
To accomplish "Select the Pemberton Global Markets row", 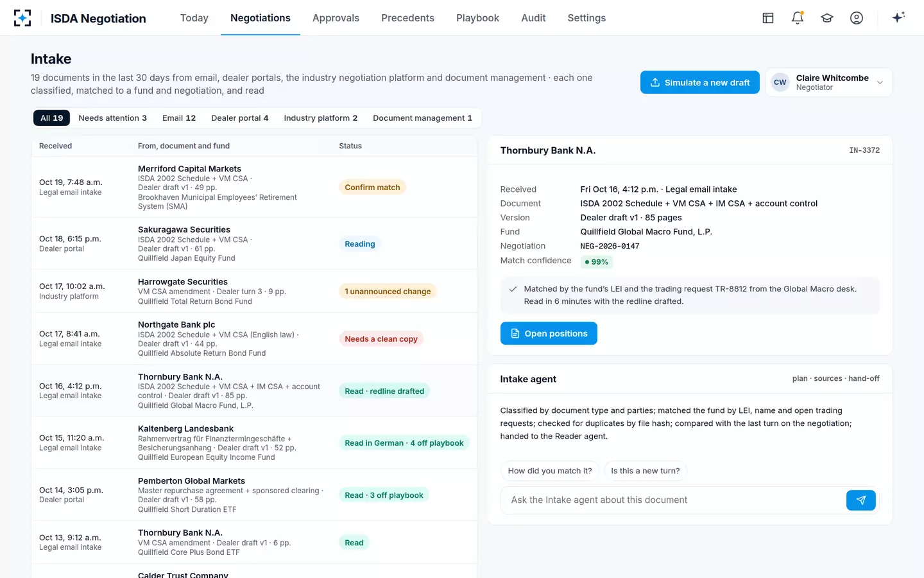I will click(254, 495).
